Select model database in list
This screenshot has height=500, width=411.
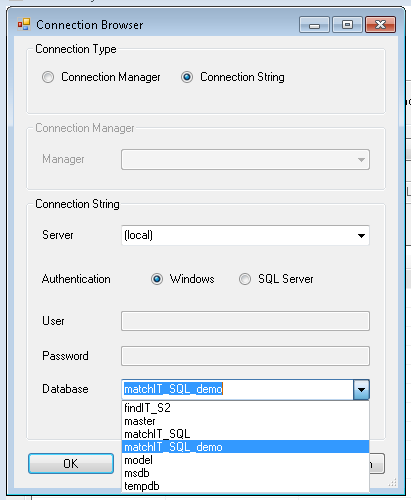[245, 460]
